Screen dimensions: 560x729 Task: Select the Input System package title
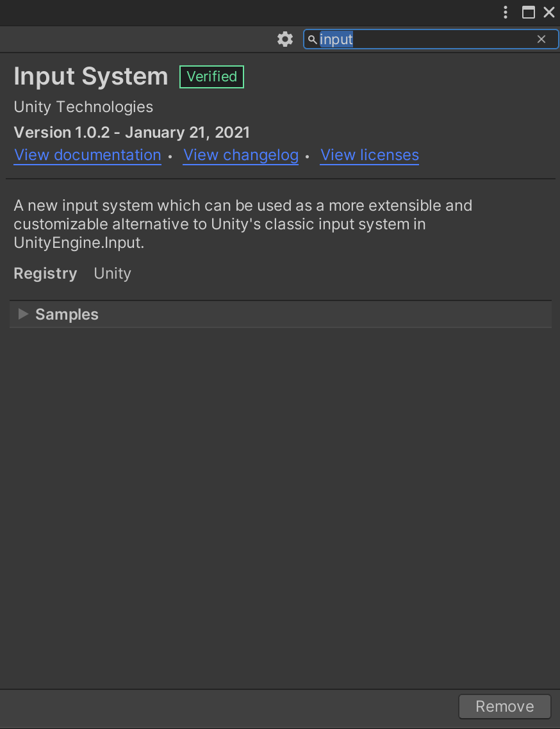91,77
